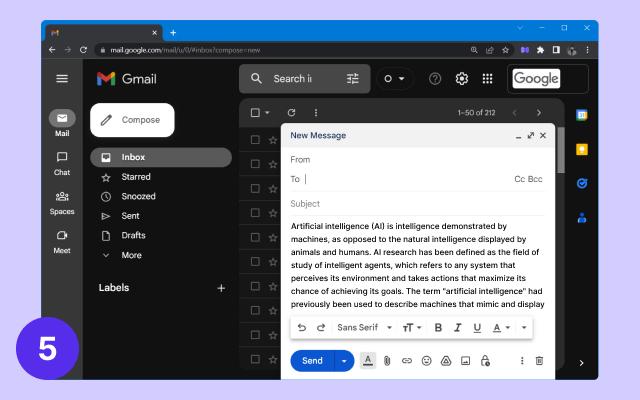This screenshot has width=640, height=400.
Task: Discard the draft with trash icon
Action: pyautogui.click(x=539, y=361)
